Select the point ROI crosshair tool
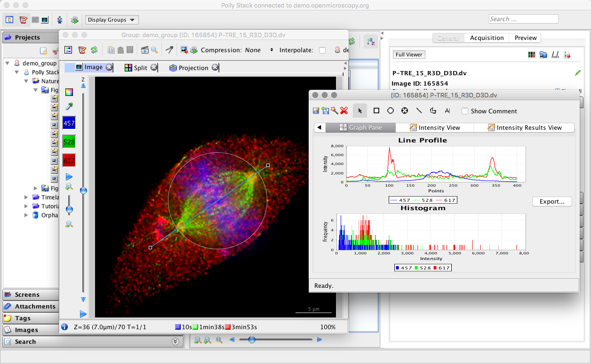 pyautogui.click(x=404, y=111)
